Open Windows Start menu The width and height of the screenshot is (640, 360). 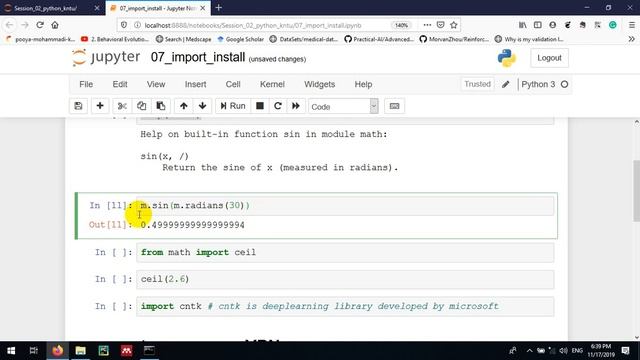(11, 351)
